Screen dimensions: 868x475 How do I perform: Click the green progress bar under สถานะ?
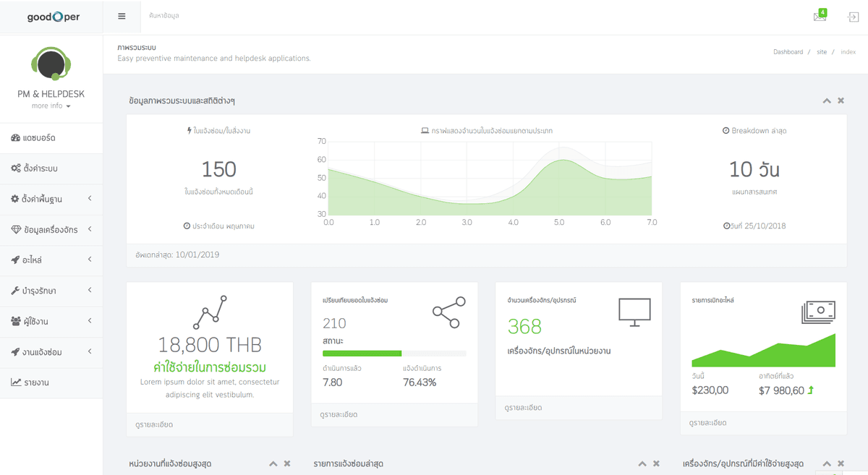(362, 354)
